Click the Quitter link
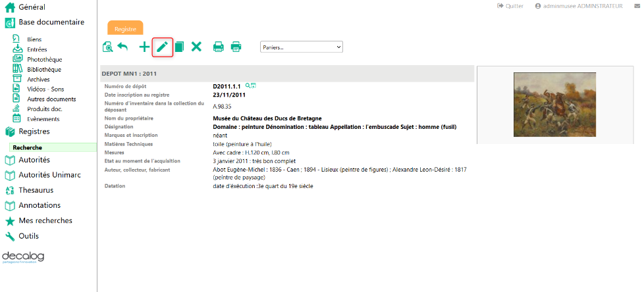This screenshot has width=644, height=292. pos(510,6)
